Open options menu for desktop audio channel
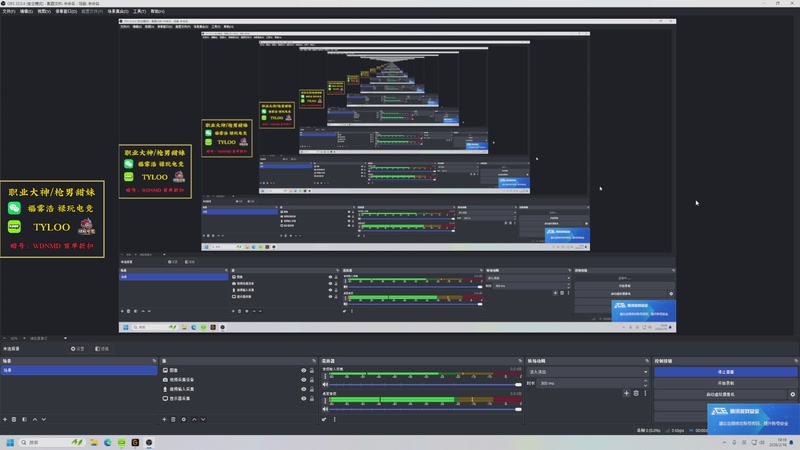 325,401
